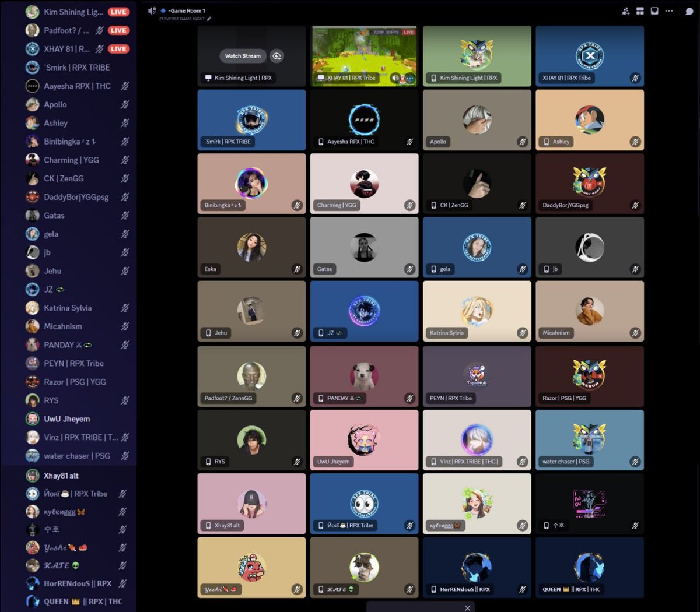Focus the PEYN | RPX Tribe tile
700x612 pixels.
click(x=477, y=377)
